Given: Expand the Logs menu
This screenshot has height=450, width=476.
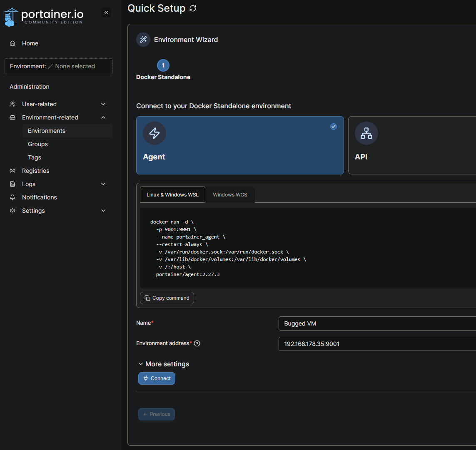Looking at the screenshot, I should [x=103, y=184].
